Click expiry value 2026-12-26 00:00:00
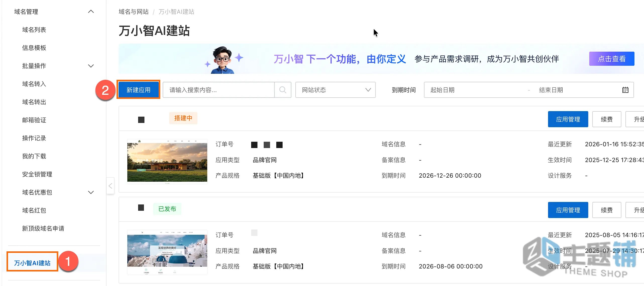644x286 pixels. (x=450, y=175)
